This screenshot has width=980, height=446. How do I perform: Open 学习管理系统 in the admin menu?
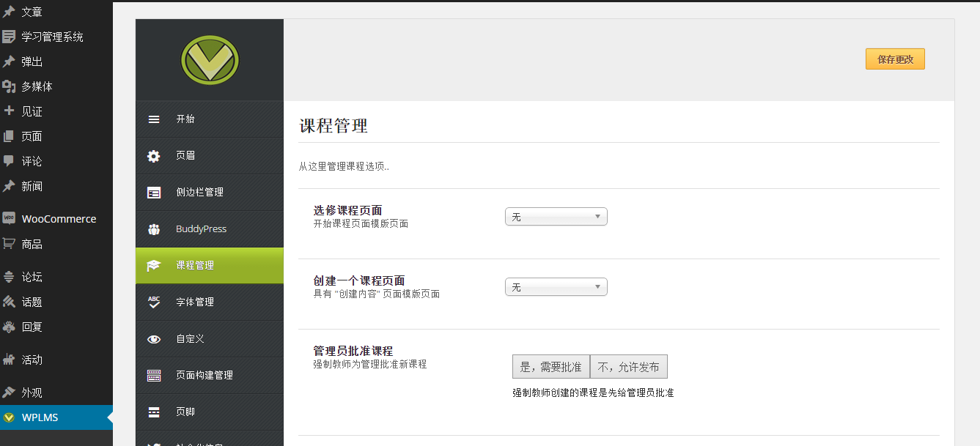[52, 37]
